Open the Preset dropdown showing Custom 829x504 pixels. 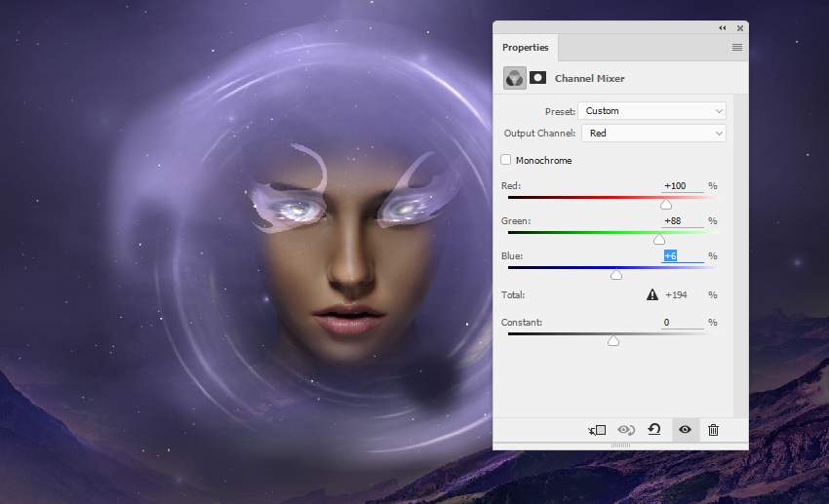point(651,111)
